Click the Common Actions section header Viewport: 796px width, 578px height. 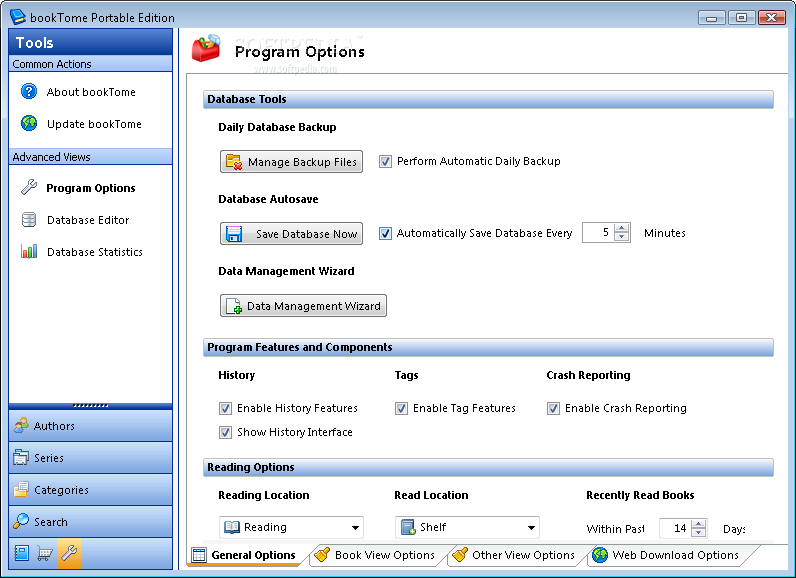point(90,64)
